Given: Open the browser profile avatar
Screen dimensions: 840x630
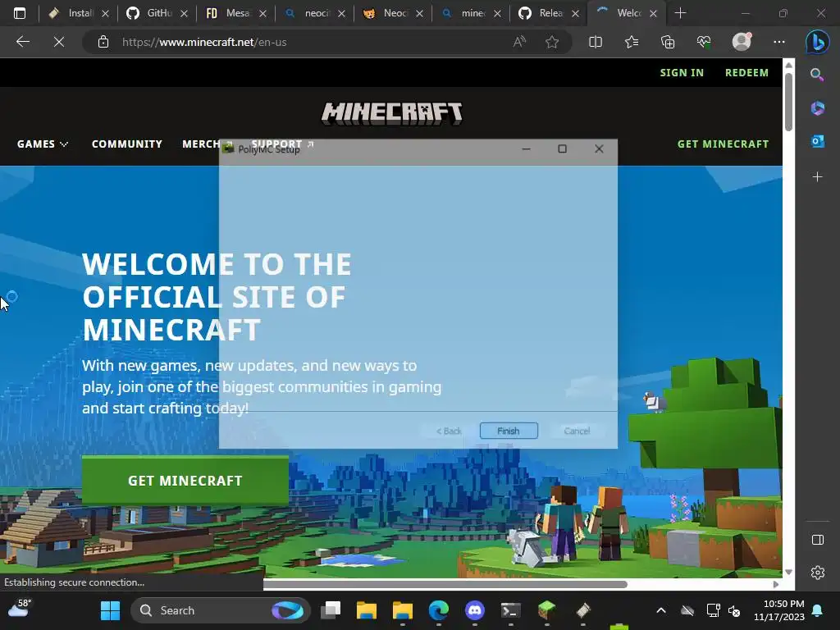Looking at the screenshot, I should tap(742, 41).
